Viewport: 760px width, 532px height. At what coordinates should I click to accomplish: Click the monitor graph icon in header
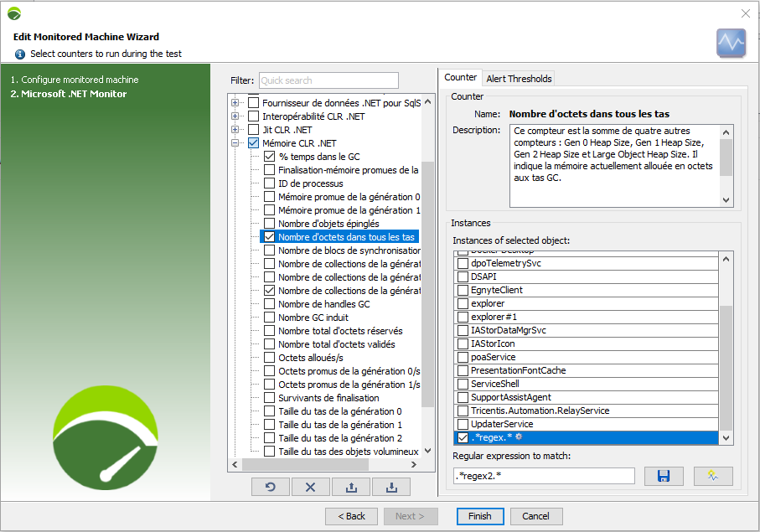tap(731, 43)
